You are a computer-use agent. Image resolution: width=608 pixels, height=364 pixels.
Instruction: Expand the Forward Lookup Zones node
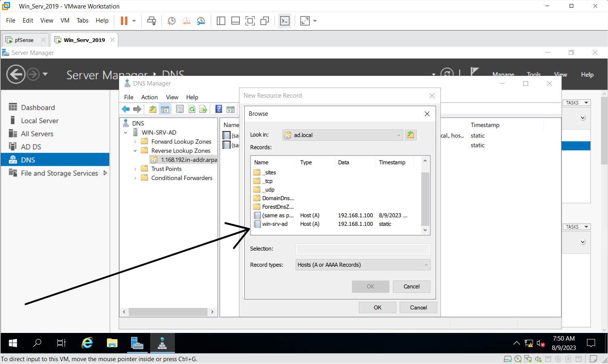135,142
